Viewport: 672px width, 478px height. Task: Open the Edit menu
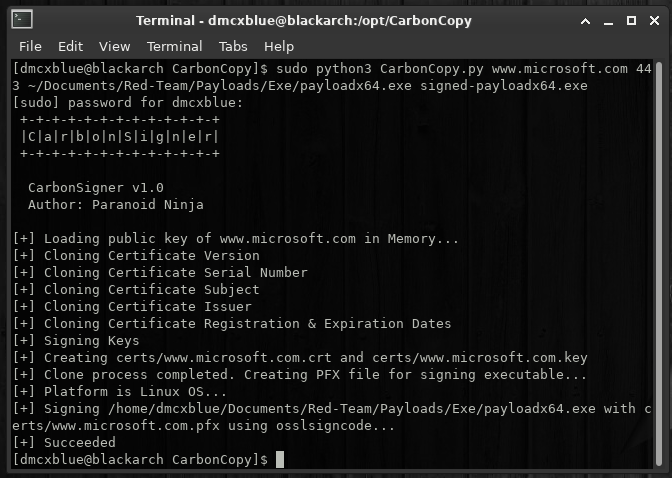[x=70, y=46]
